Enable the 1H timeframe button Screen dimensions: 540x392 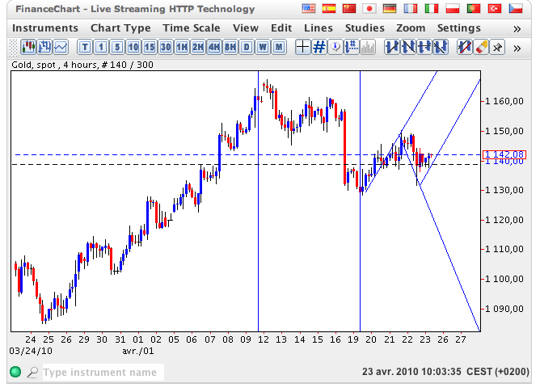[x=181, y=47]
